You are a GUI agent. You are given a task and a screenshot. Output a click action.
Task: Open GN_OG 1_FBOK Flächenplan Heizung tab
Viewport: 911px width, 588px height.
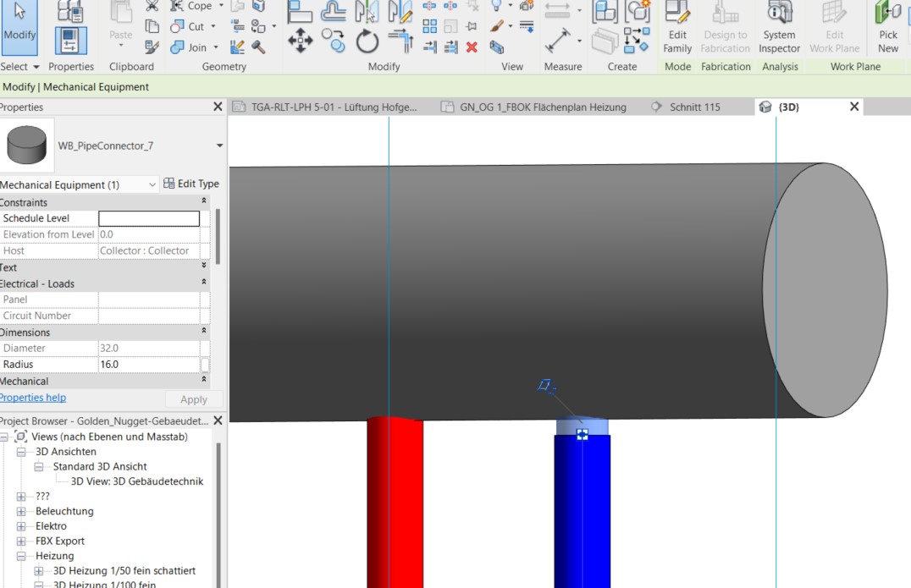coord(542,107)
